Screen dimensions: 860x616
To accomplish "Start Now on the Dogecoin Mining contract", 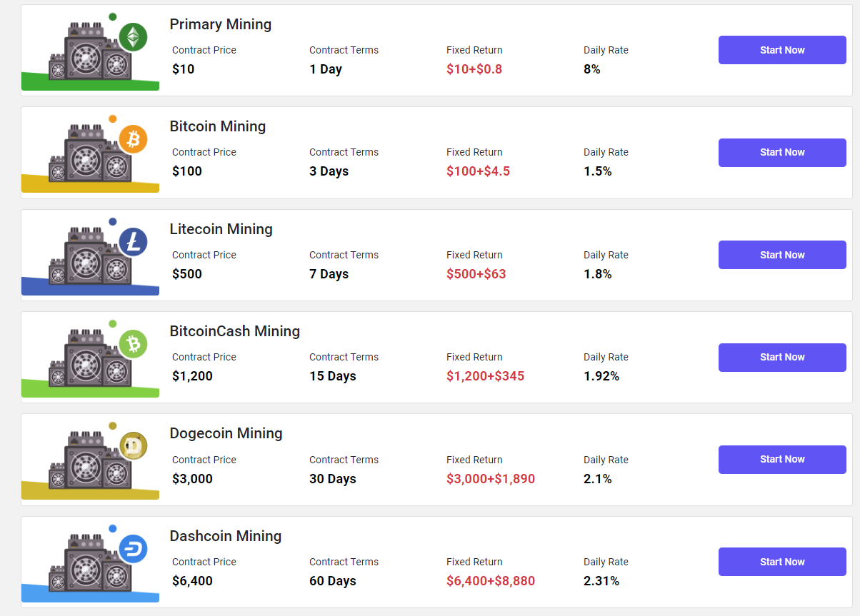I will pos(781,459).
